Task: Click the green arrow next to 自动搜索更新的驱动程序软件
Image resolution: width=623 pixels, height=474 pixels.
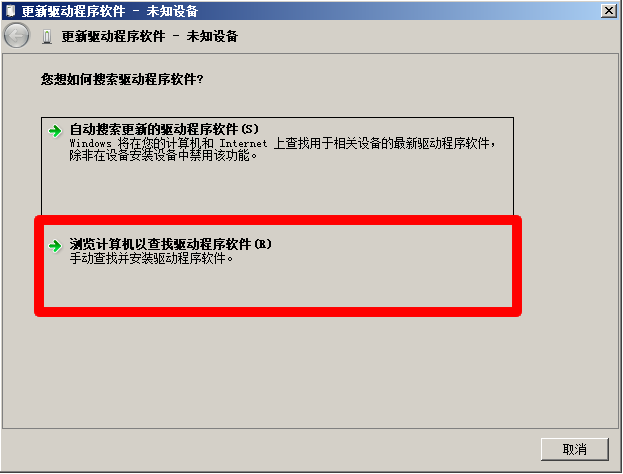Action: pyautogui.click(x=55, y=131)
